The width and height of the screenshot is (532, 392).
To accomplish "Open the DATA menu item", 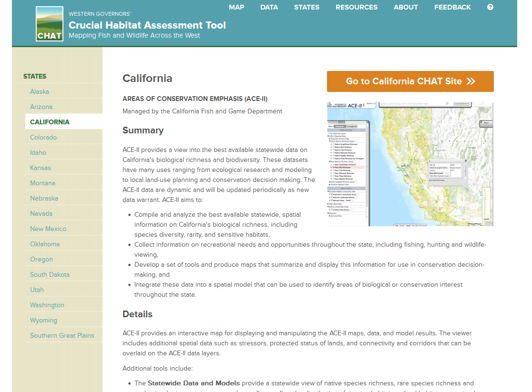I will [x=269, y=7].
